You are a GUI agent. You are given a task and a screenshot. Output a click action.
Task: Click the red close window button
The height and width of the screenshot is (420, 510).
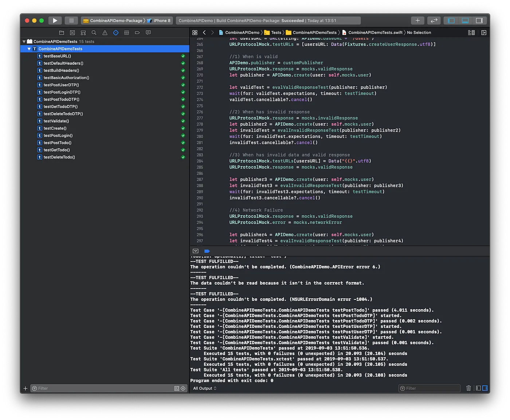click(x=27, y=21)
